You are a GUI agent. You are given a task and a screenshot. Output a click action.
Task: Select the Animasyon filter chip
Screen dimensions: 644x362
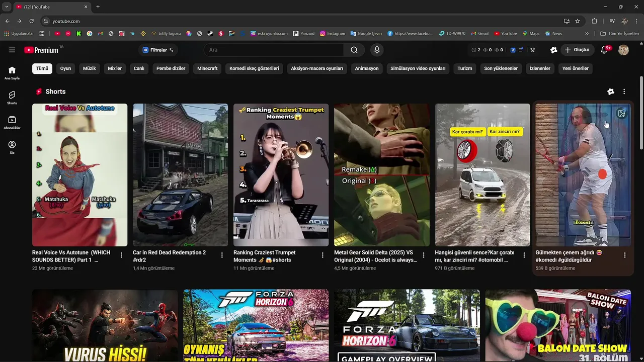(x=367, y=68)
